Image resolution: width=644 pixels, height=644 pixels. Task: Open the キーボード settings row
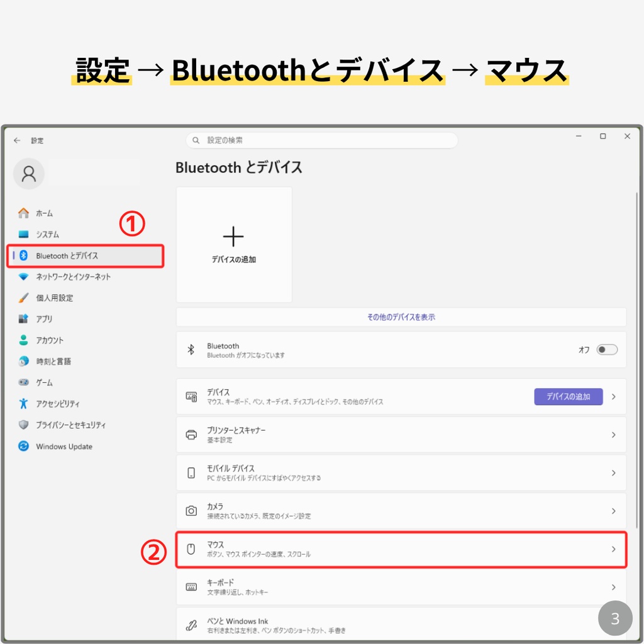pos(401,587)
